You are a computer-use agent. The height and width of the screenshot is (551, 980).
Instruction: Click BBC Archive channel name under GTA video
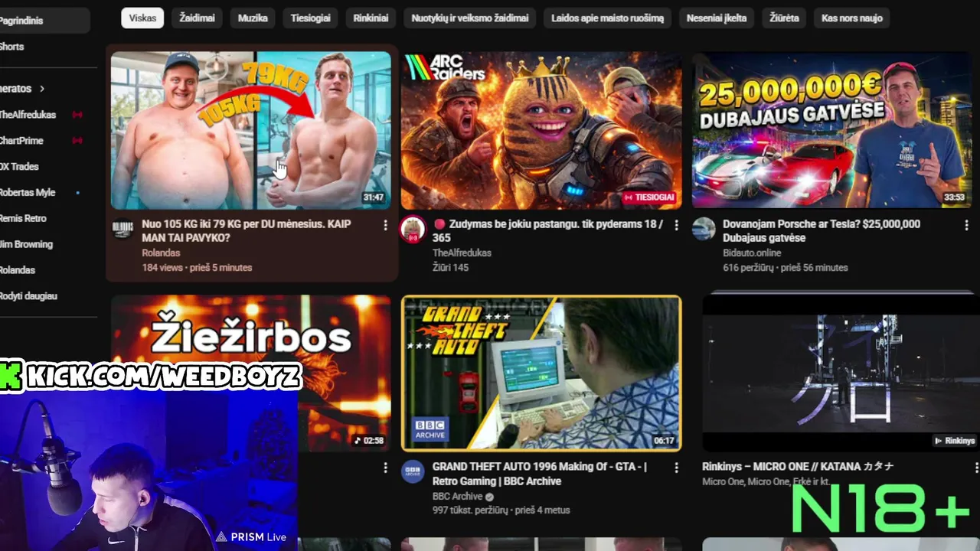pos(457,496)
